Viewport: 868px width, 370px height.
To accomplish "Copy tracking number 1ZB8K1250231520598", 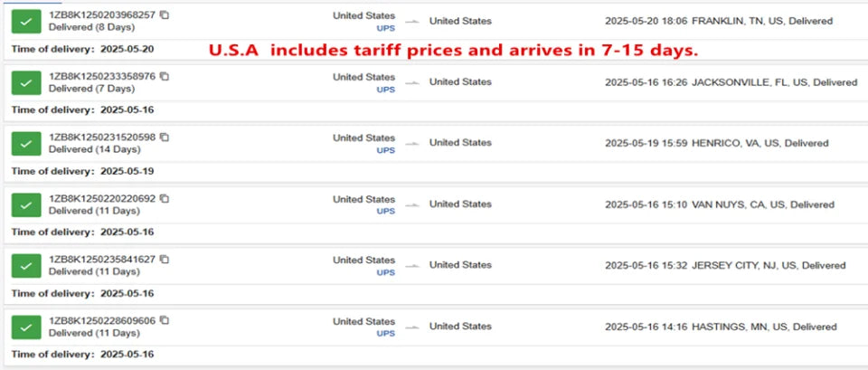I will click(165, 138).
